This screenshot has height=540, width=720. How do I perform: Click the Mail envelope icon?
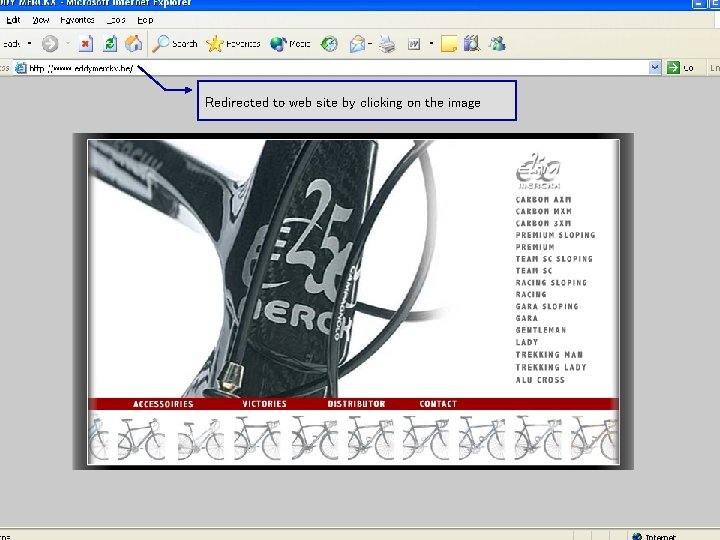coord(357,44)
